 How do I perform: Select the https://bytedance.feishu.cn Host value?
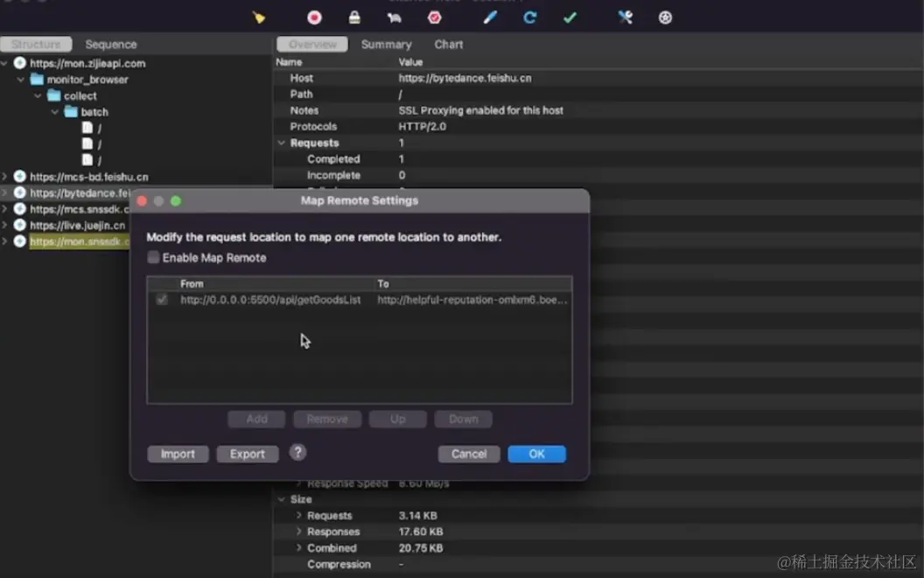465,78
